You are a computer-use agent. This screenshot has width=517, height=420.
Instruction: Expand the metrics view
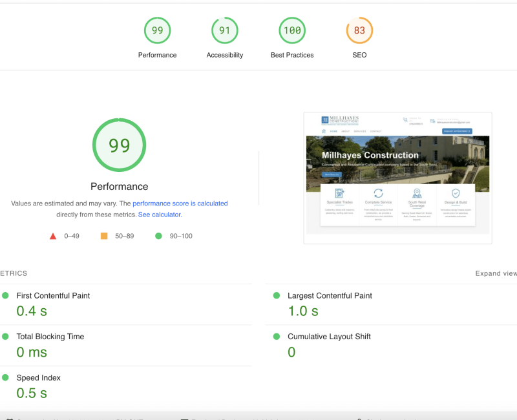coord(496,273)
